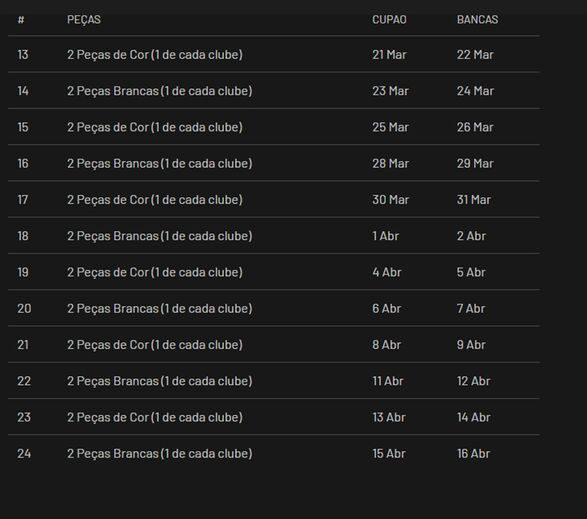This screenshot has width=587, height=519.
Task: Click bancas date 5 Abr
Action: 471,273
